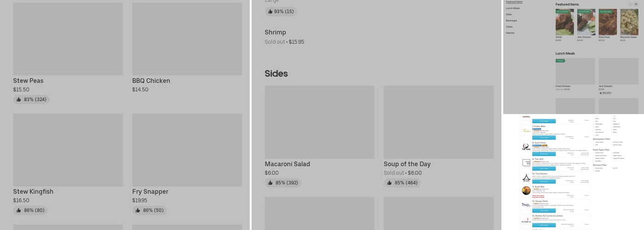The height and width of the screenshot is (230, 644).
Task: Go to Pastries in the category sidebar
Action: point(510,33)
